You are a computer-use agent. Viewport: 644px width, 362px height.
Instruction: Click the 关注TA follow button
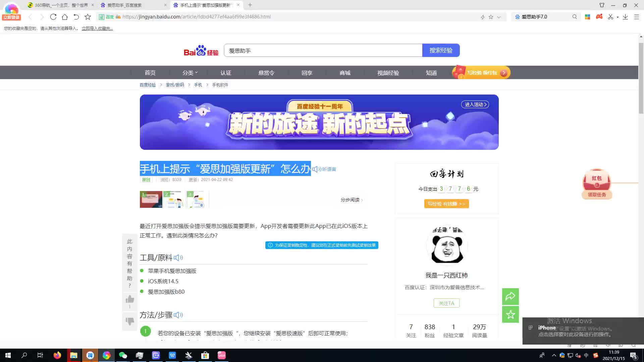pos(446,303)
